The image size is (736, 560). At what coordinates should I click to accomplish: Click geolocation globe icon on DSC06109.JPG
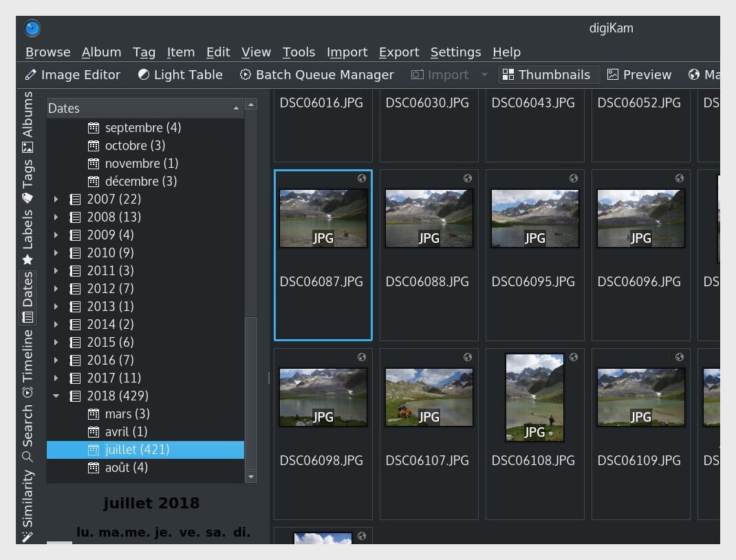click(x=679, y=357)
